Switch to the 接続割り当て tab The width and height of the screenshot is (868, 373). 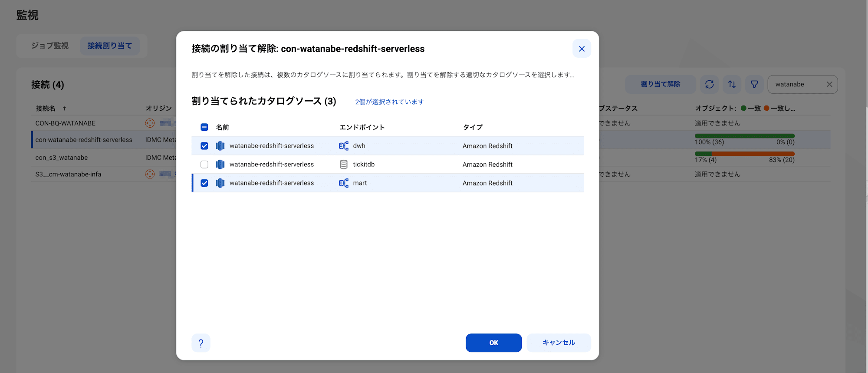pos(110,46)
